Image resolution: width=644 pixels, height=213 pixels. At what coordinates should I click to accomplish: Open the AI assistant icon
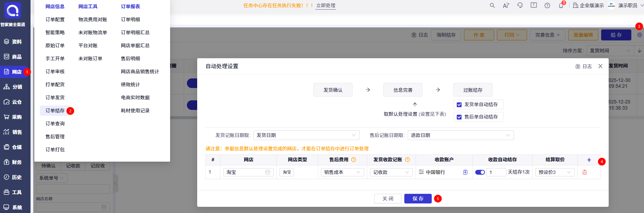coord(506,5)
